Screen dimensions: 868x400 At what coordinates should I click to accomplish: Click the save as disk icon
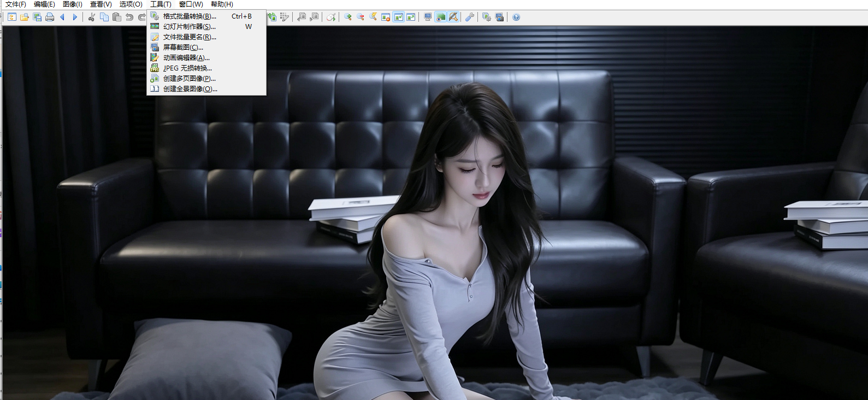coord(37,17)
